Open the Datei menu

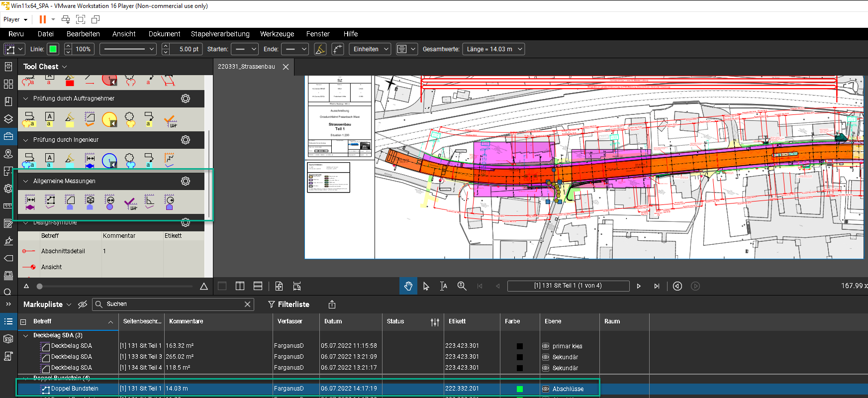click(46, 34)
